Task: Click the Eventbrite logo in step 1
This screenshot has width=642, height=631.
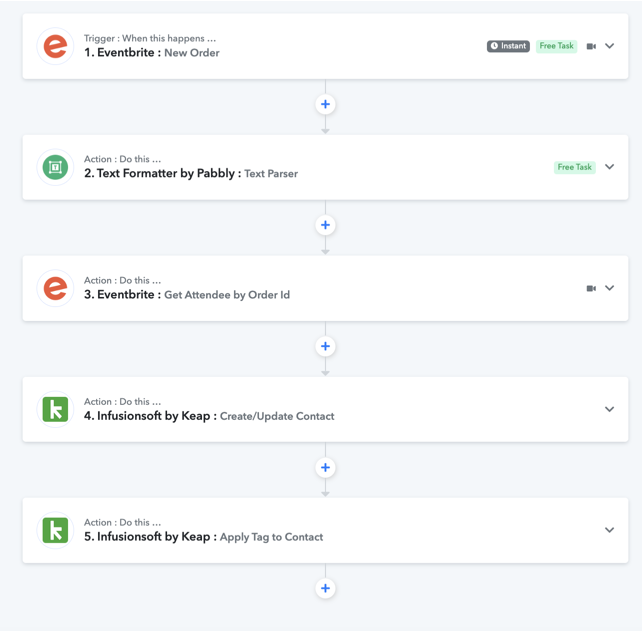Action: (x=55, y=46)
